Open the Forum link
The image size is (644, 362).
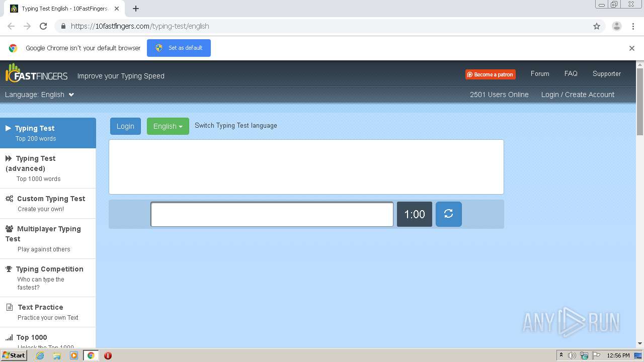click(540, 73)
